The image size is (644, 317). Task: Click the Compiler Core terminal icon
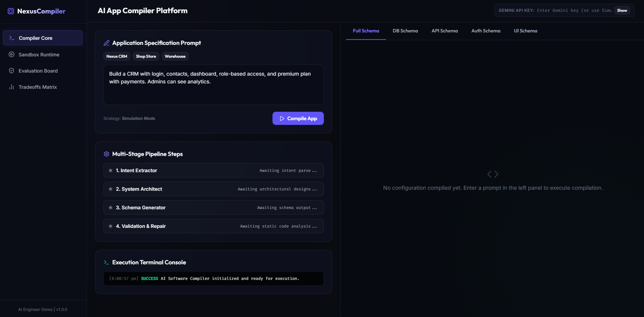pyautogui.click(x=11, y=38)
